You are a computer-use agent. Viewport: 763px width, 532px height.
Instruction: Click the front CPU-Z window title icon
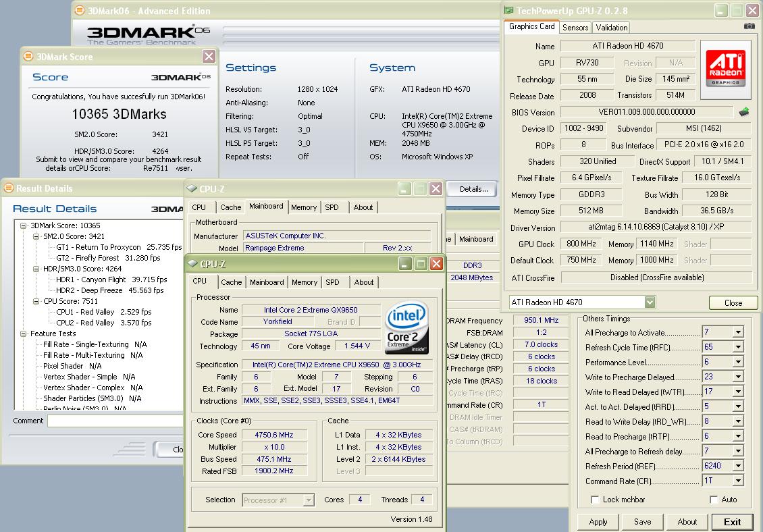(x=192, y=264)
